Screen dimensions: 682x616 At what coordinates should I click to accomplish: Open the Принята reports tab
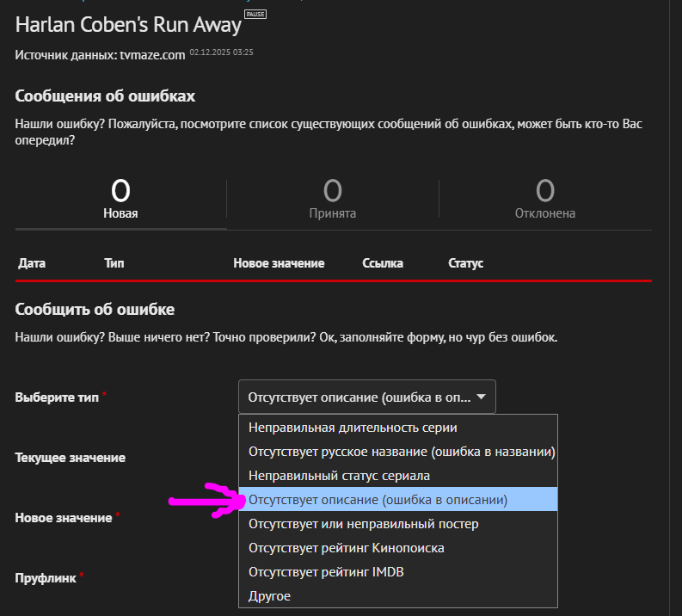pos(332,200)
